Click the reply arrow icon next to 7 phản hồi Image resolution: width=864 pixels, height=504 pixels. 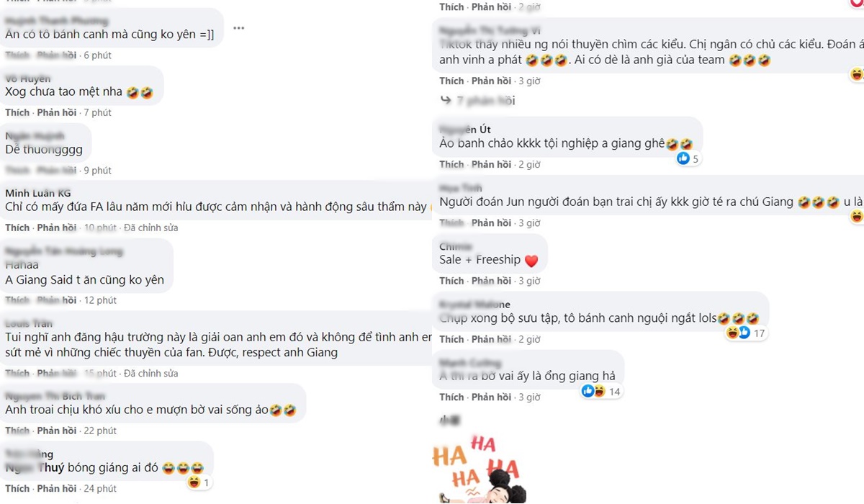[x=445, y=101]
